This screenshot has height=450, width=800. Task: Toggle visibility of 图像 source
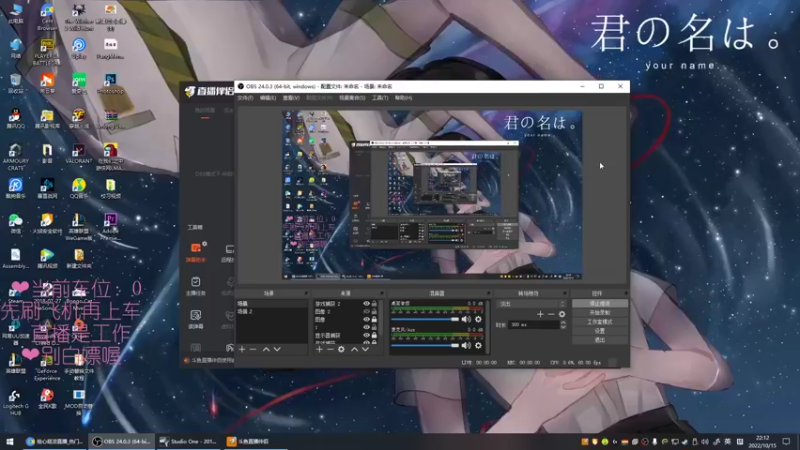pos(366,319)
